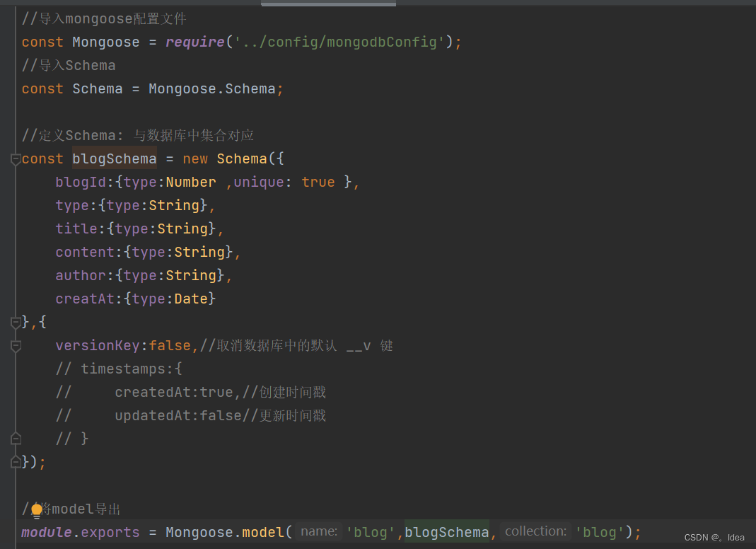Click the 'content' field name
The image size is (756, 549).
[x=85, y=253]
